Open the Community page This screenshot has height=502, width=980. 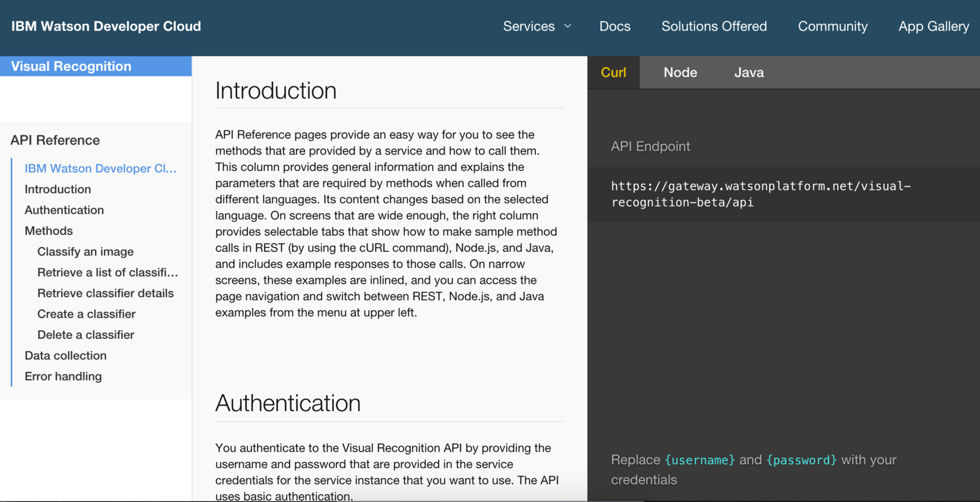pos(832,26)
